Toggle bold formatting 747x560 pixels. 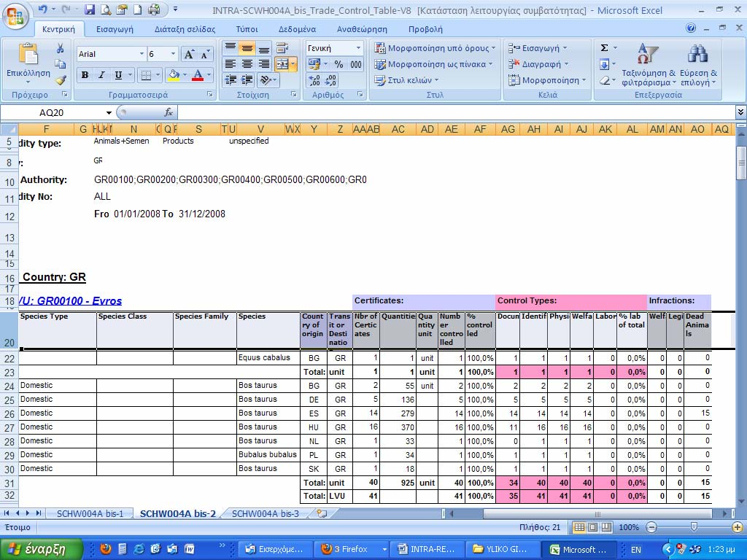[x=85, y=75]
